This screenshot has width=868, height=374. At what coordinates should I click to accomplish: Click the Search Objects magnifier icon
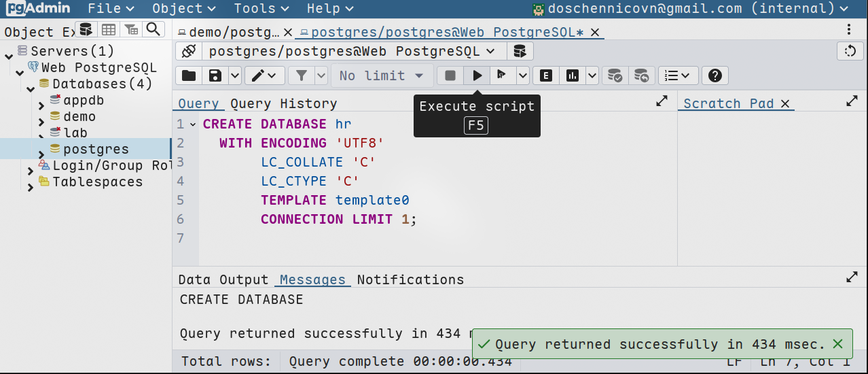(154, 29)
